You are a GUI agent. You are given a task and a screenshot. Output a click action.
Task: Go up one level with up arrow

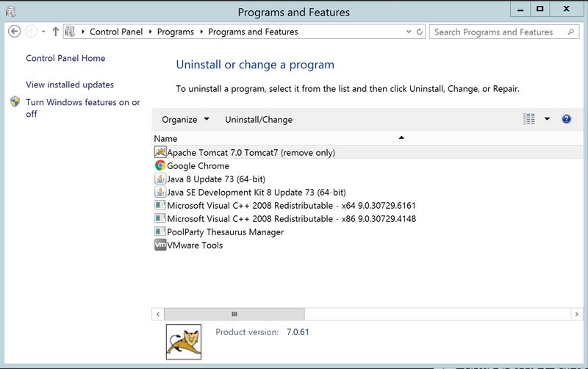(x=56, y=32)
